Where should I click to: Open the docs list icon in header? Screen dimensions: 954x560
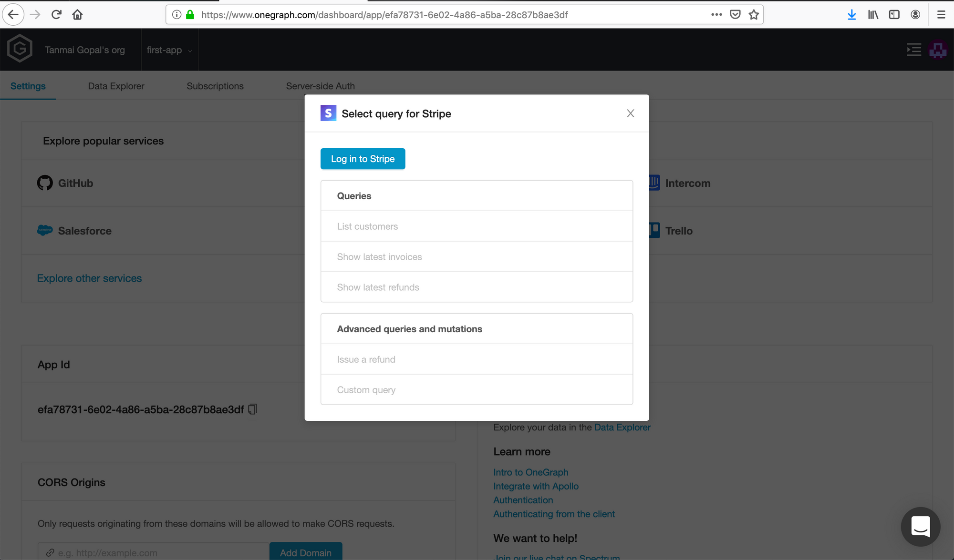(914, 50)
